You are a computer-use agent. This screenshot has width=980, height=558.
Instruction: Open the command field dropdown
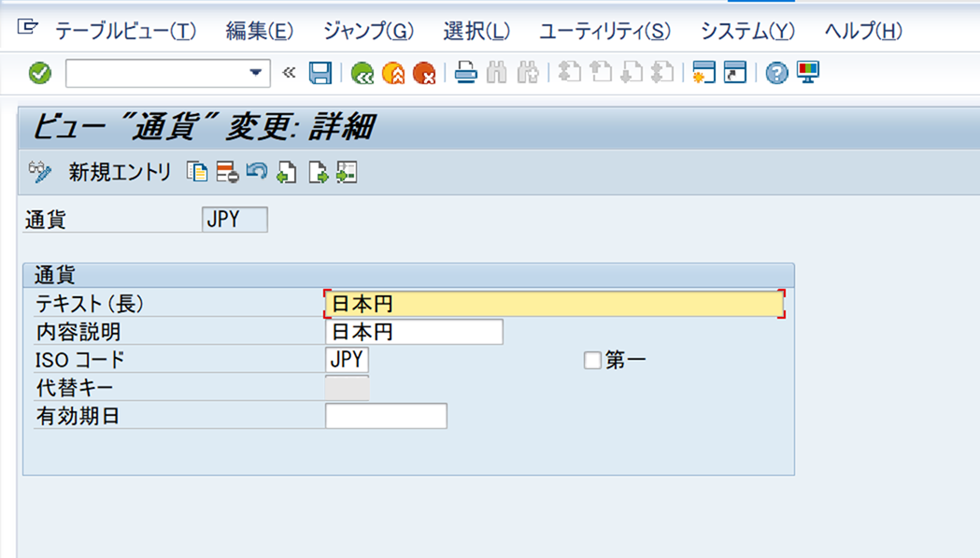coord(255,73)
